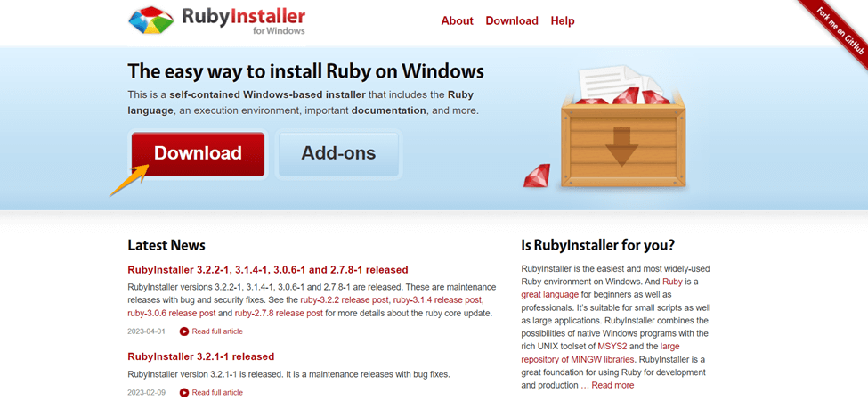Open the About menu item
This screenshot has height=401, width=868.
[x=457, y=21]
